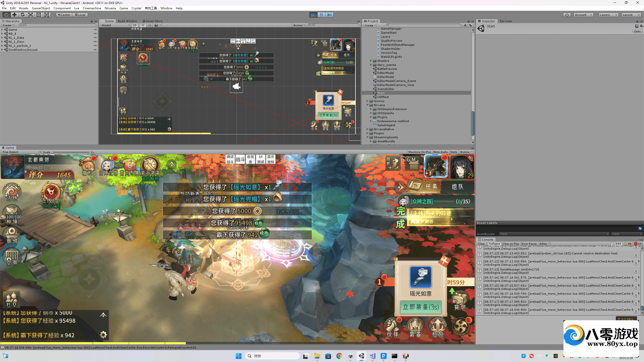Open the Cloud services icon

567,15
